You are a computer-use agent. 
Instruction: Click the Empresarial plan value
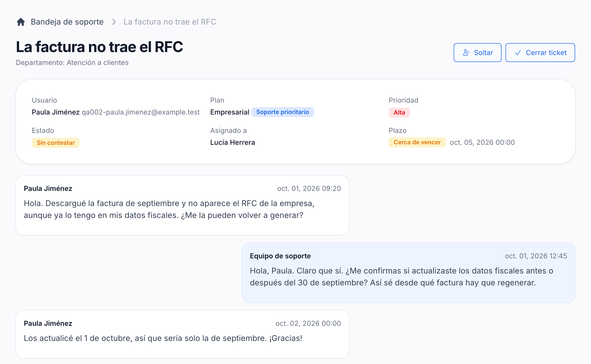click(x=230, y=112)
